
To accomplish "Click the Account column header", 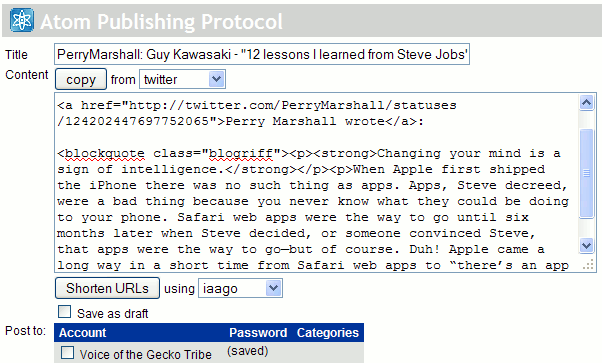I will (x=83, y=333).
